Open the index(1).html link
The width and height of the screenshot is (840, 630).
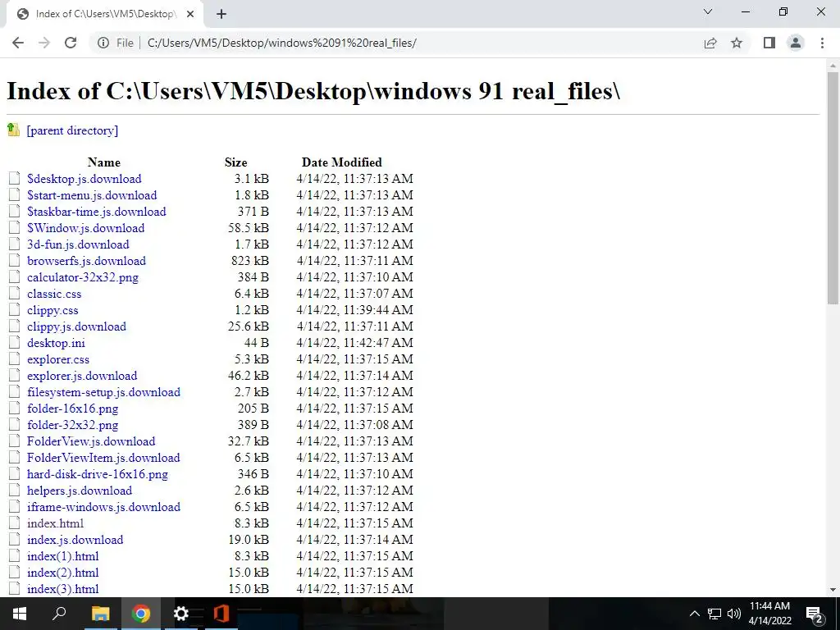[x=62, y=556]
